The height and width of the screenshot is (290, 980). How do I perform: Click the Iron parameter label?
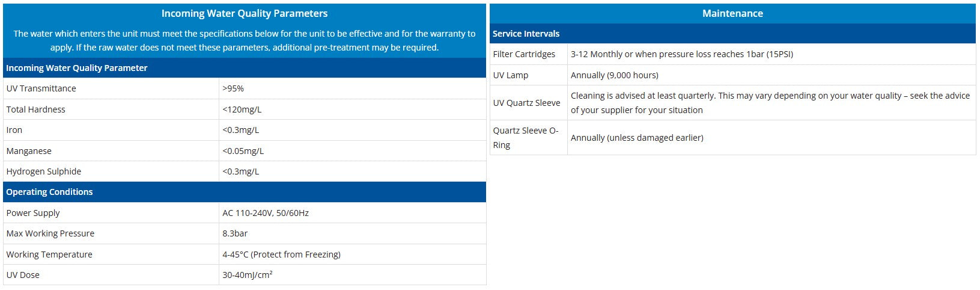(x=14, y=130)
